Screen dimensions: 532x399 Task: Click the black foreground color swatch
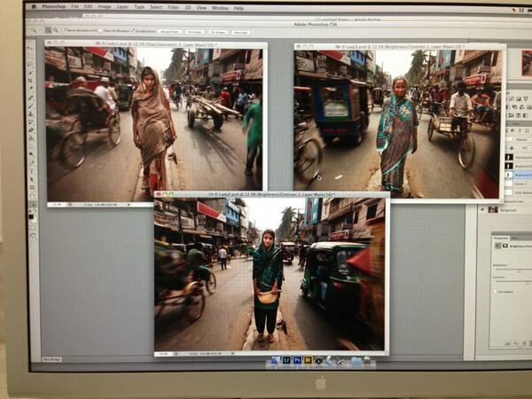(31, 217)
